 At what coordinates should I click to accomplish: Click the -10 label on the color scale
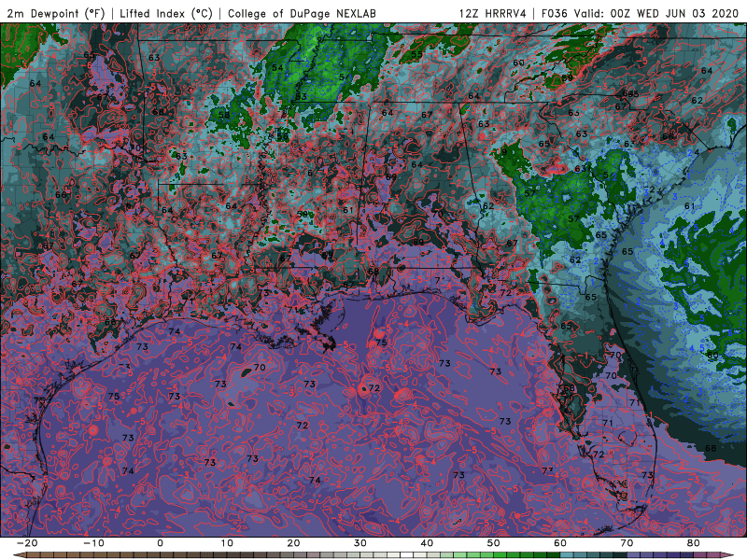(x=93, y=543)
